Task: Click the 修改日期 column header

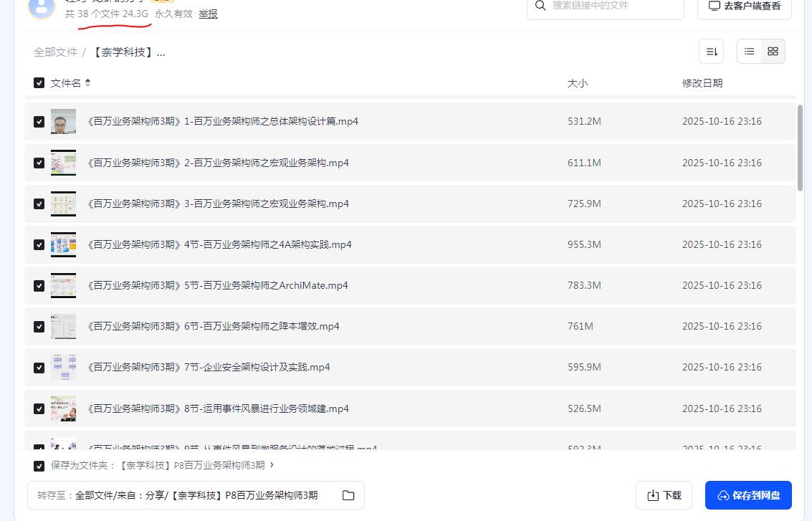Action: click(x=702, y=83)
